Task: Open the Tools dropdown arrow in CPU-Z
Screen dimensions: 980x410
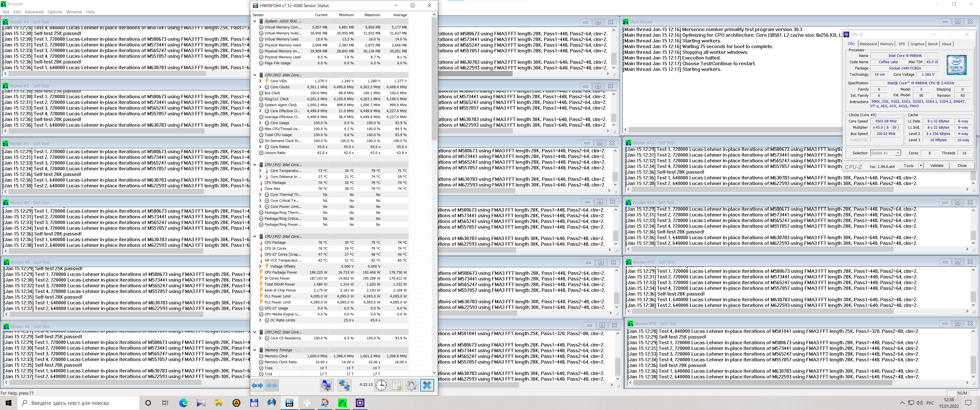Action: point(921,165)
